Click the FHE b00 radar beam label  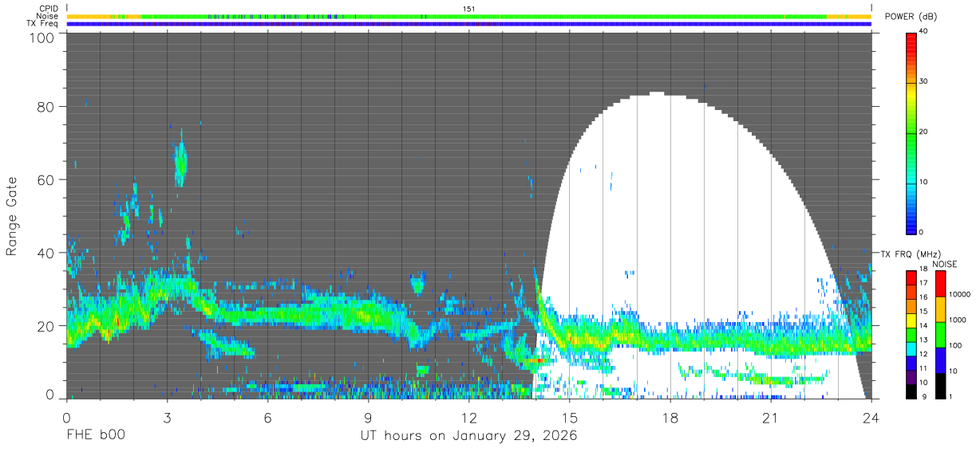click(x=96, y=436)
